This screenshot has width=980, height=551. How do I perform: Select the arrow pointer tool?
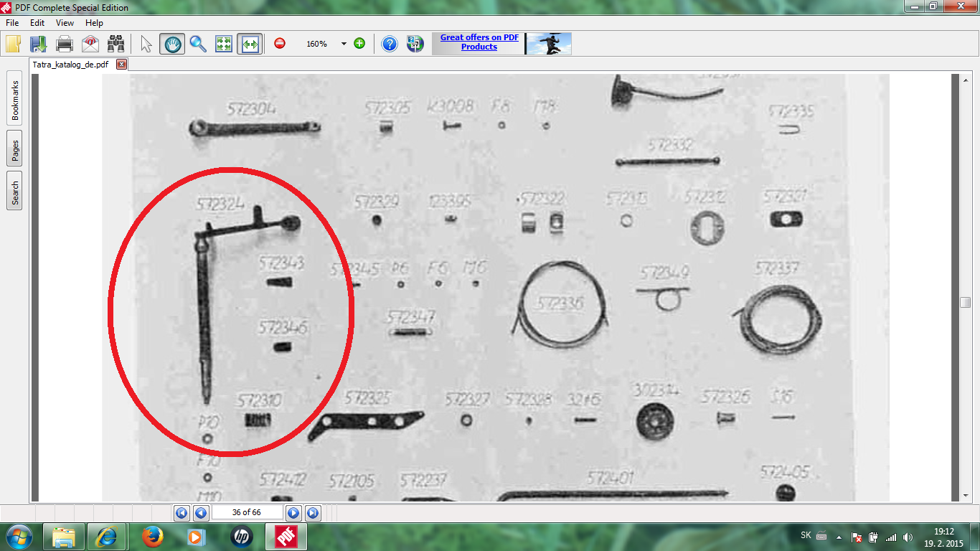tap(146, 44)
